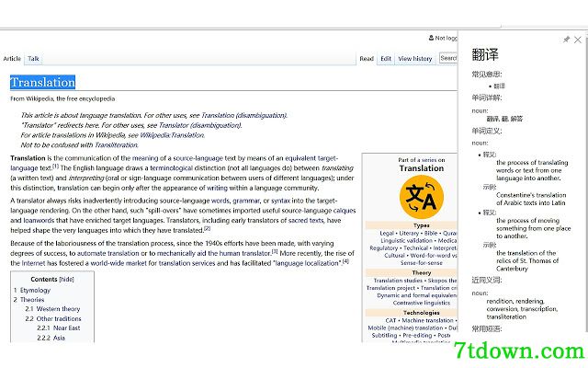Open the Pre-editing link in infobox
The image size is (588, 368).
coord(417,335)
